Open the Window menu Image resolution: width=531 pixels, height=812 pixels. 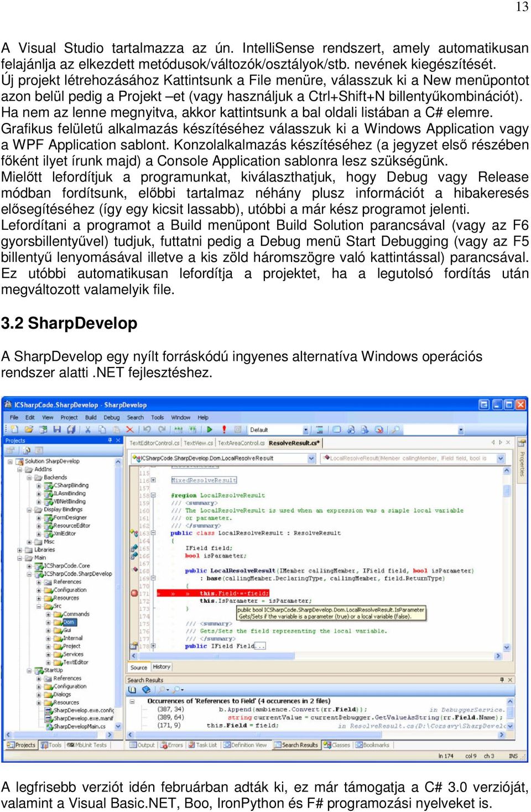(x=181, y=418)
